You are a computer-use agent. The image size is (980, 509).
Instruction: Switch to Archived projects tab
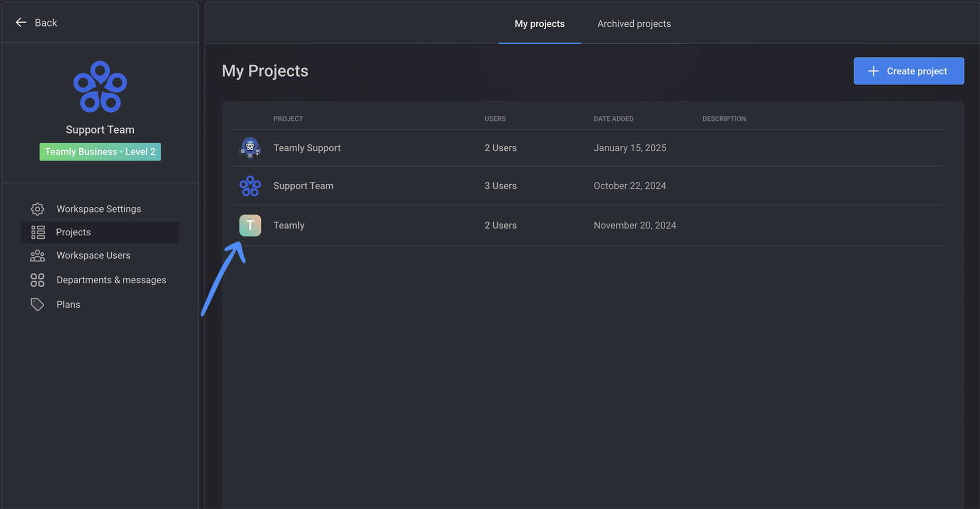point(634,24)
